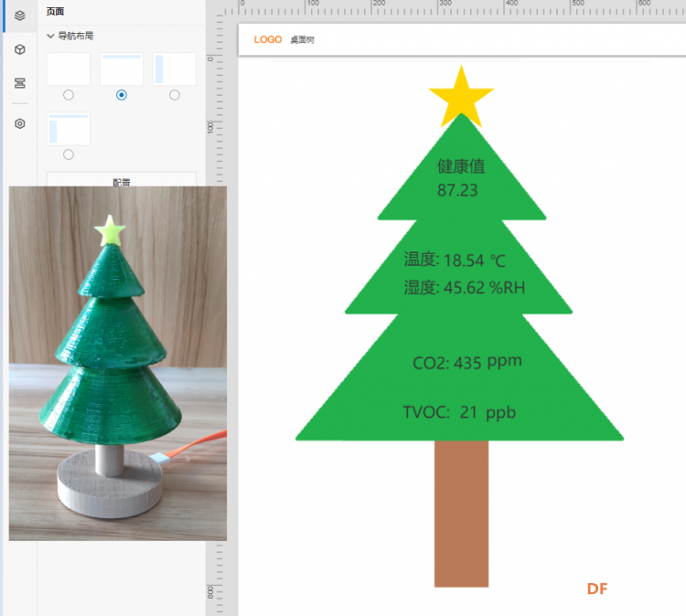686x616 pixels.
Task: Choose the left sidebar layout thumbnail
Action: click(175, 69)
